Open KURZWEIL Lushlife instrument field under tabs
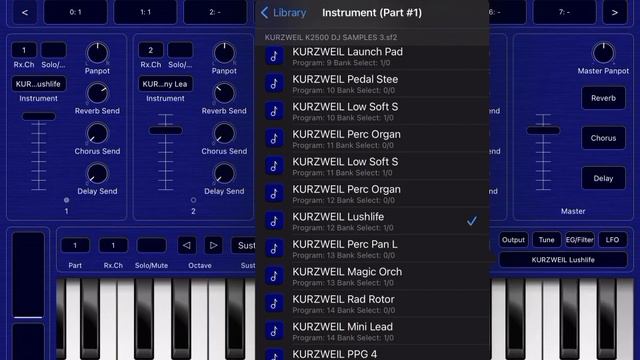The image size is (640, 360). coord(563,260)
